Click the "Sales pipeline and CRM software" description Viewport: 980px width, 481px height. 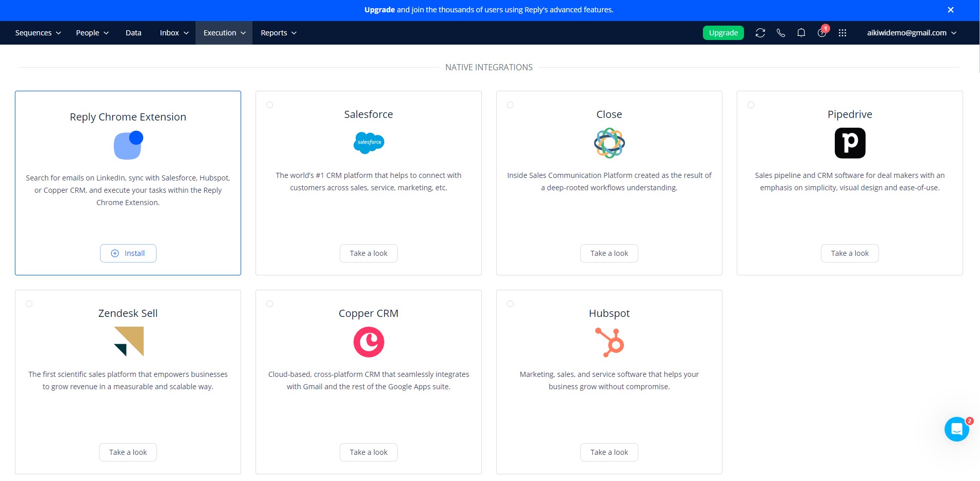(850, 182)
